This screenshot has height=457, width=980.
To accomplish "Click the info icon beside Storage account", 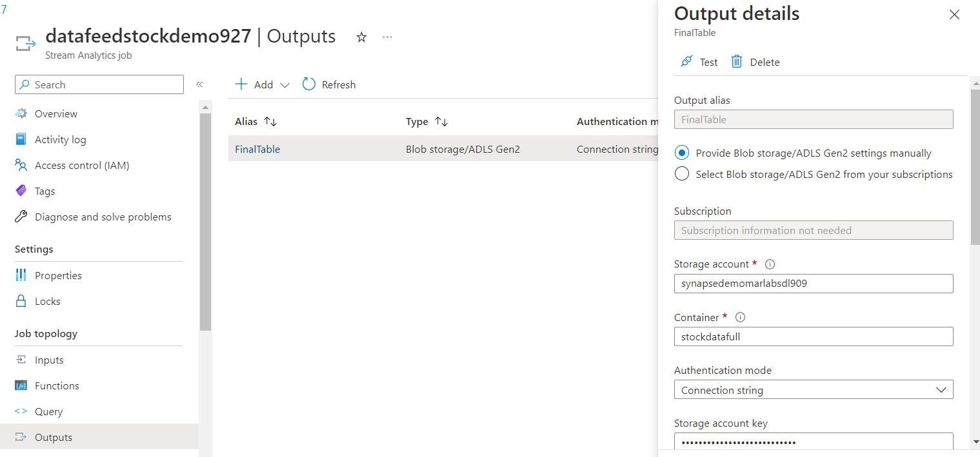I will [770, 263].
